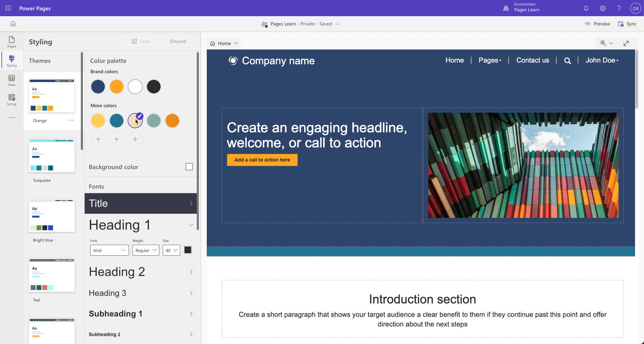This screenshot has height=344, width=644.
Task: Click the Sync button
Action: (627, 24)
